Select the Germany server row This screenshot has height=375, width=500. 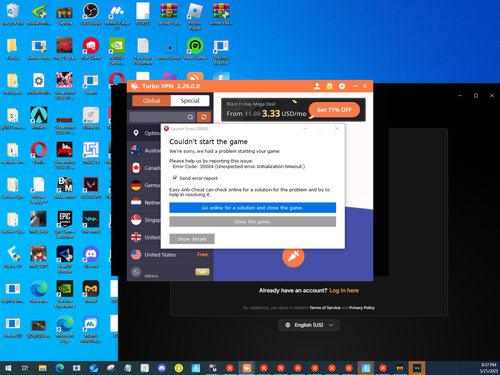coord(144,185)
